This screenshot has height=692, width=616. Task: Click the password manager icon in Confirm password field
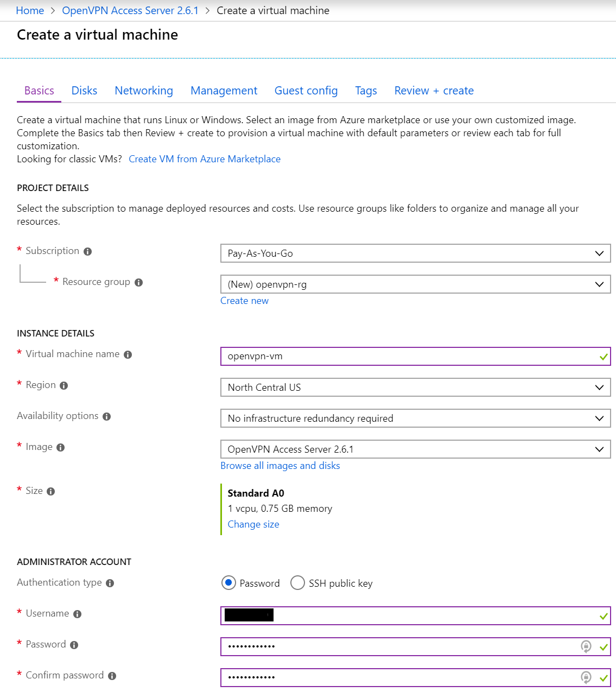point(586,677)
